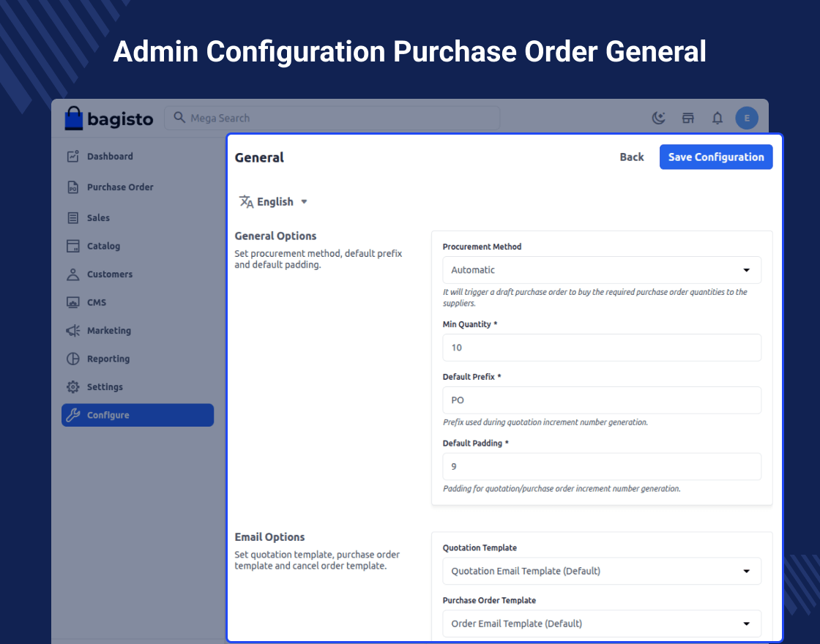Click the Settings gear icon
Screen dimensions: 820x644
[72, 387]
